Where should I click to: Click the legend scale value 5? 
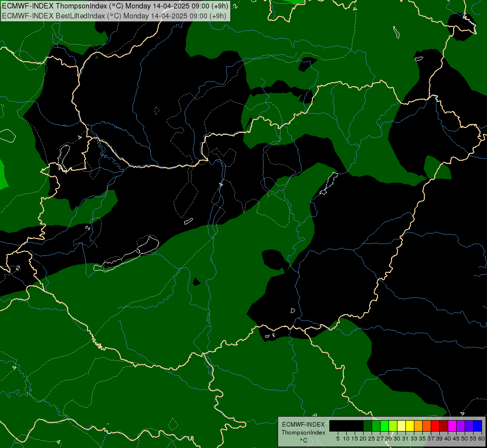point(338,439)
